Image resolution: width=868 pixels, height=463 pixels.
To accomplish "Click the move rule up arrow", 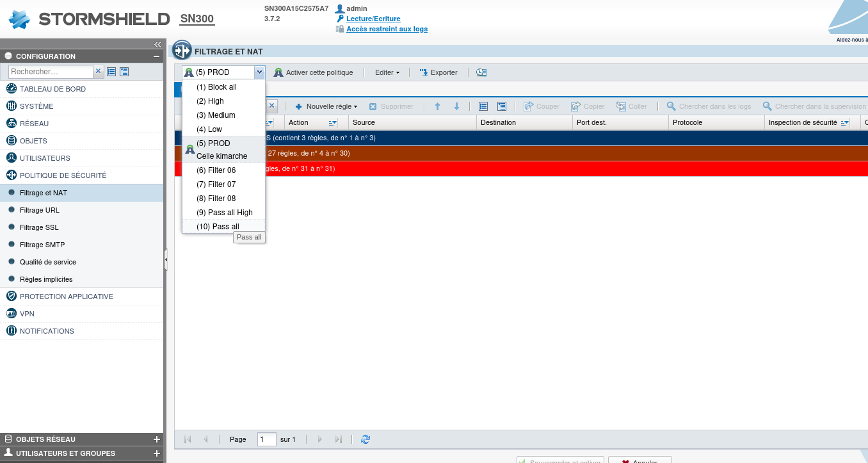I will 438,106.
